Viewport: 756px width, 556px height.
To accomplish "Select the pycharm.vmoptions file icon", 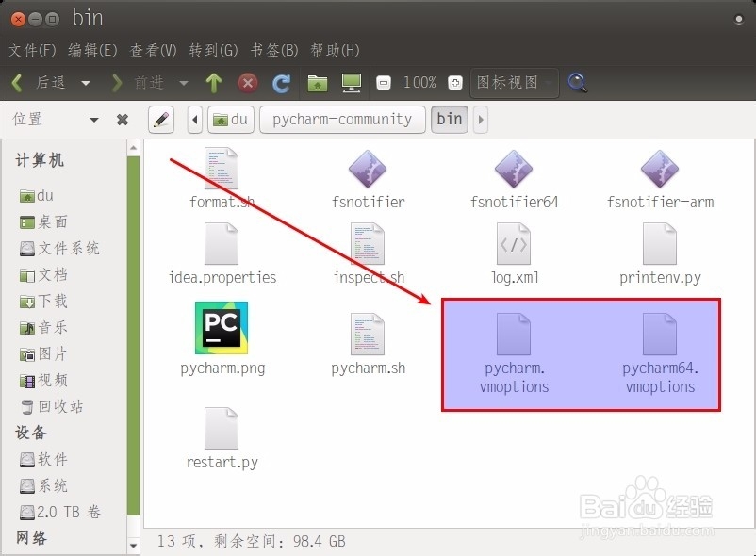I will tap(514, 335).
